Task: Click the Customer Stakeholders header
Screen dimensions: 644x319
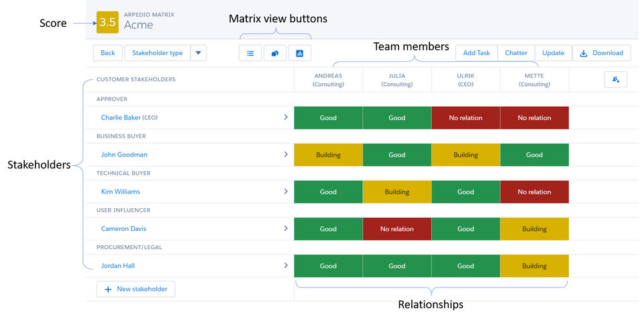Action: [x=136, y=79]
